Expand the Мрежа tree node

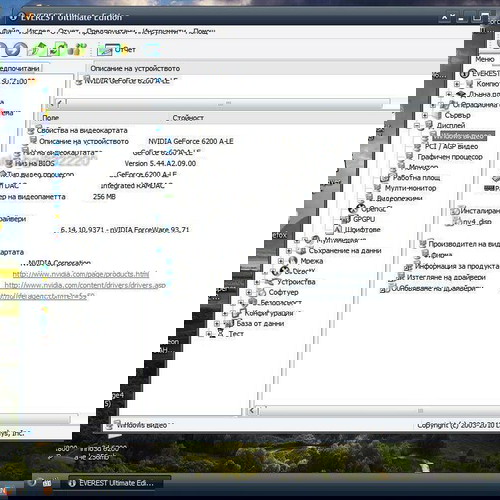click(x=281, y=261)
